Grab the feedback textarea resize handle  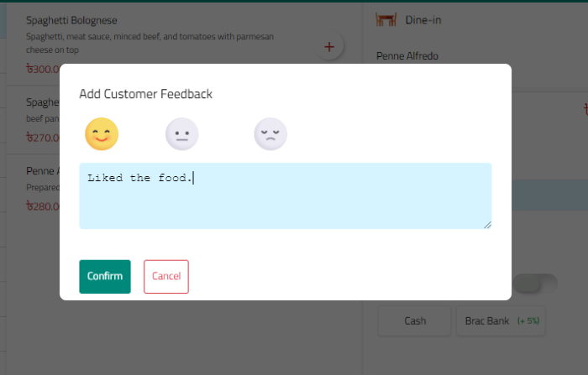point(486,224)
